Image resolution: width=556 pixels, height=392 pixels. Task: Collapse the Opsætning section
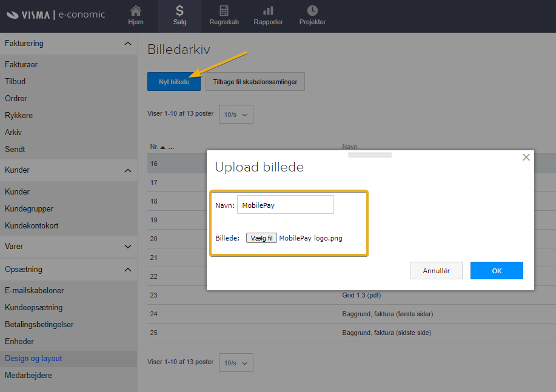coord(127,270)
